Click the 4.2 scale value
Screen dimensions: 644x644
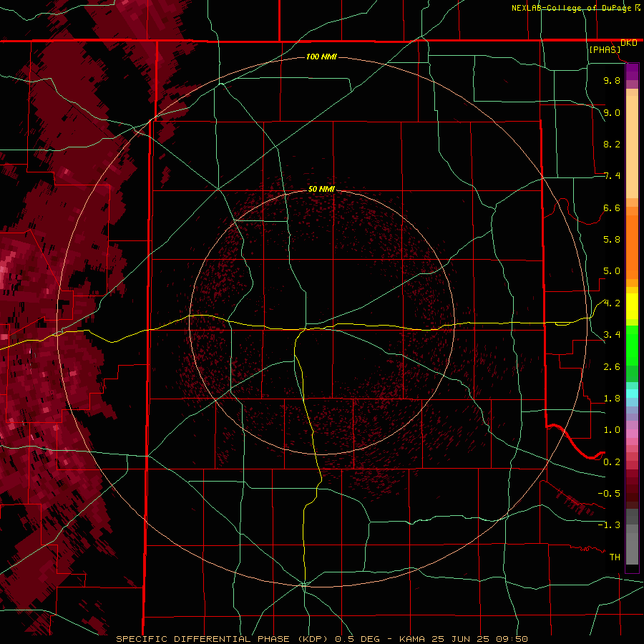612,303
